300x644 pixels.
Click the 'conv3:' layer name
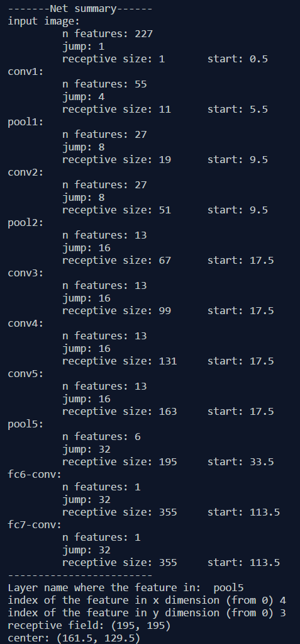pos(25,273)
